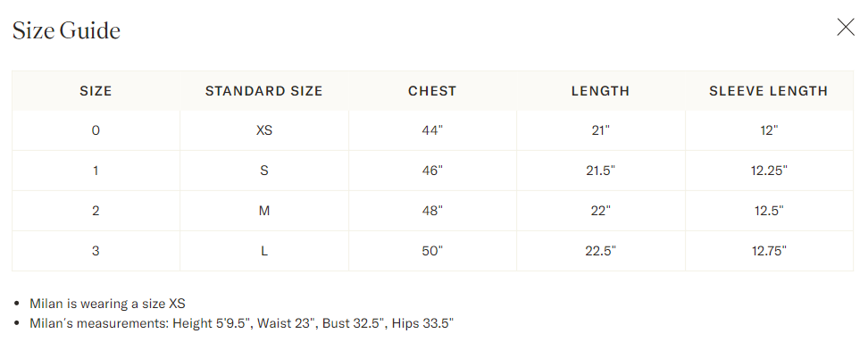
Task: Click the CHEST column header
Action: [x=432, y=91]
